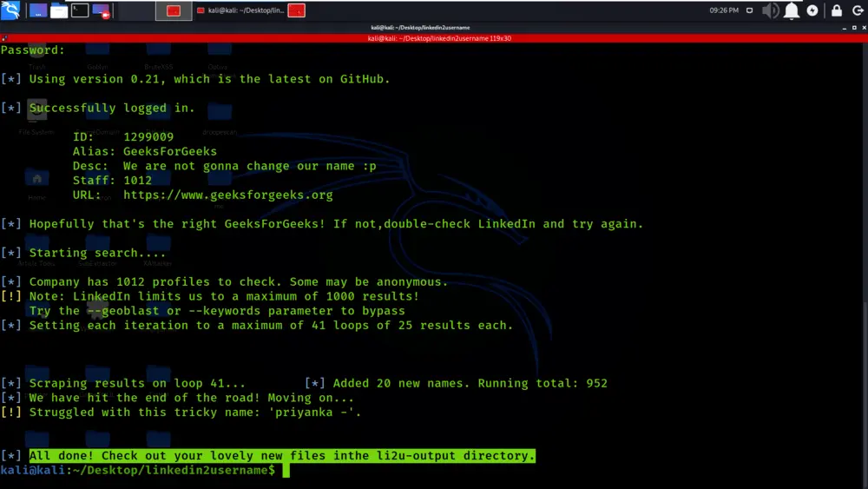Image resolution: width=868 pixels, height=489 pixels.
Task: Open the volume speaker control
Action: tap(770, 10)
